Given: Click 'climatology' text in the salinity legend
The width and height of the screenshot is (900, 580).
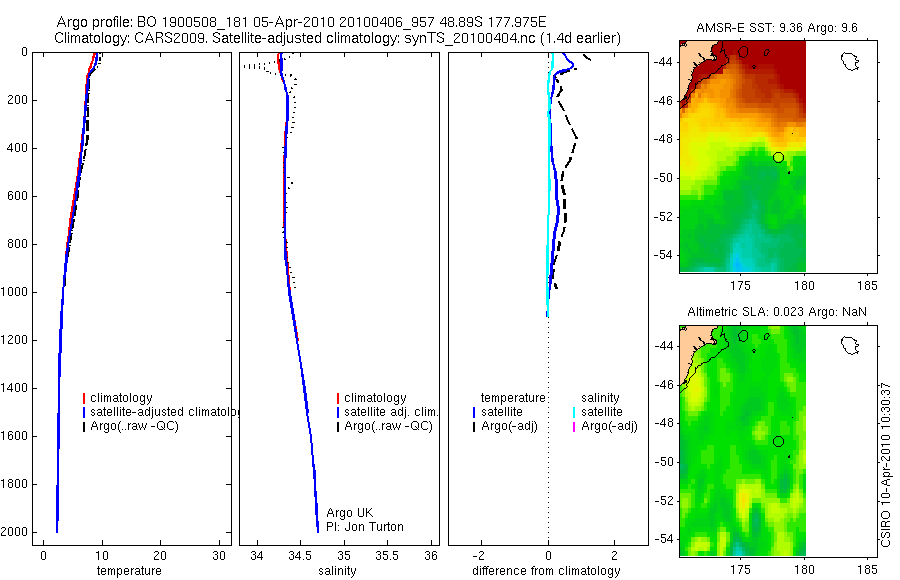Looking at the screenshot, I should tap(375, 398).
